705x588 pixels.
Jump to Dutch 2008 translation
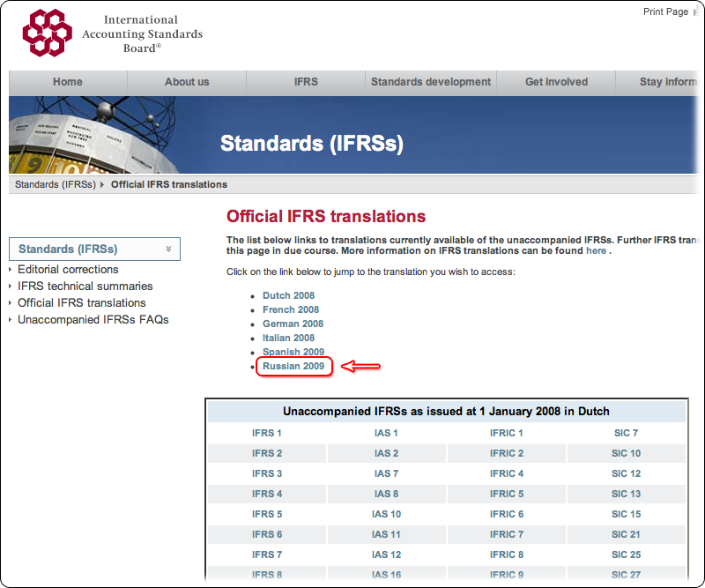pyautogui.click(x=289, y=295)
